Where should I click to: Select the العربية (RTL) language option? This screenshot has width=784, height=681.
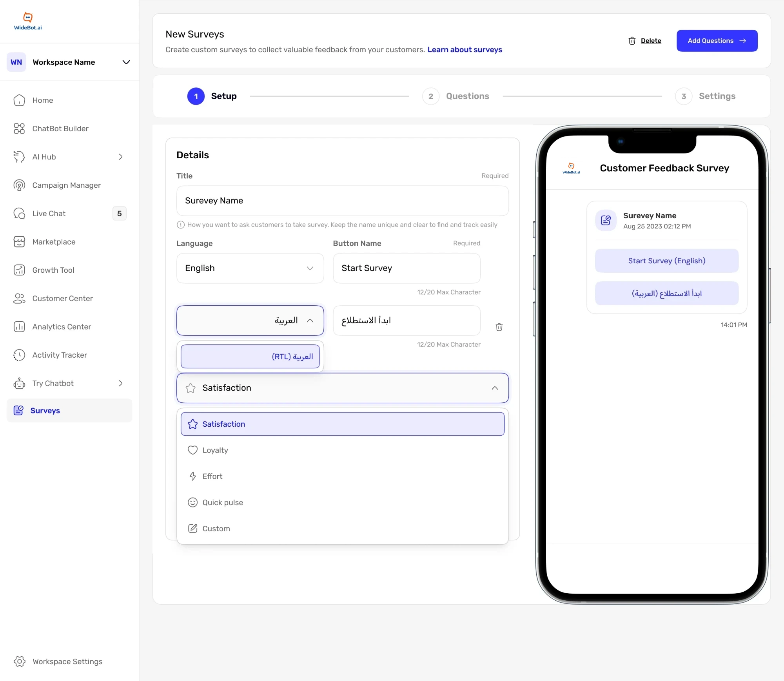[250, 357]
